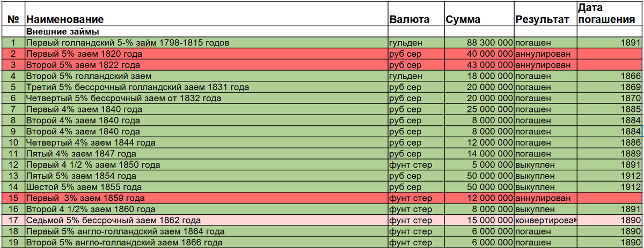Select the red Первый 5% заем 1820 row

[322, 54]
